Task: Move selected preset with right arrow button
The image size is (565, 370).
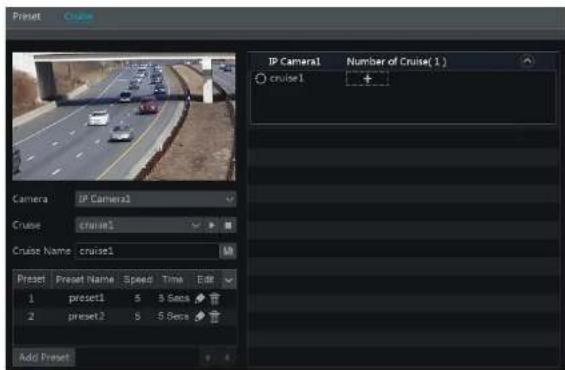Action: click(227, 357)
